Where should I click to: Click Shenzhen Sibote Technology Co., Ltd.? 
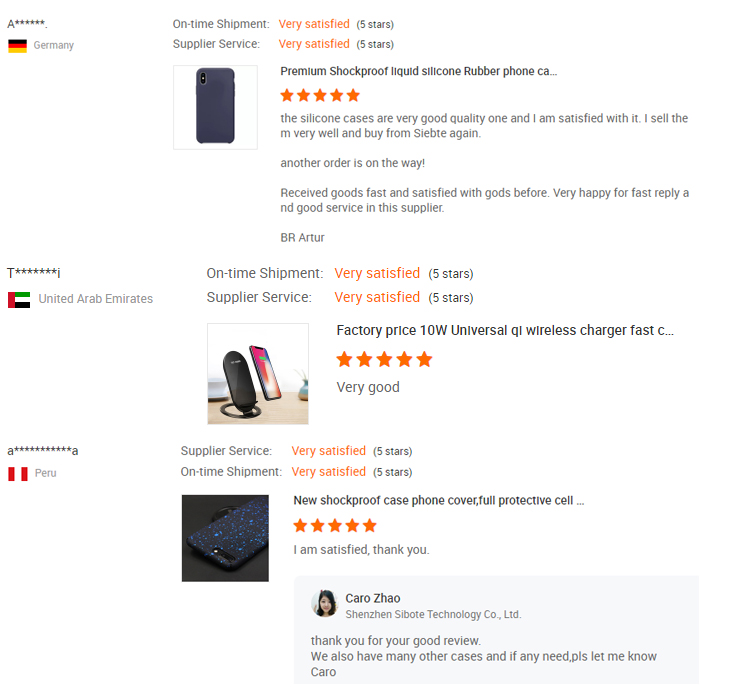click(433, 615)
